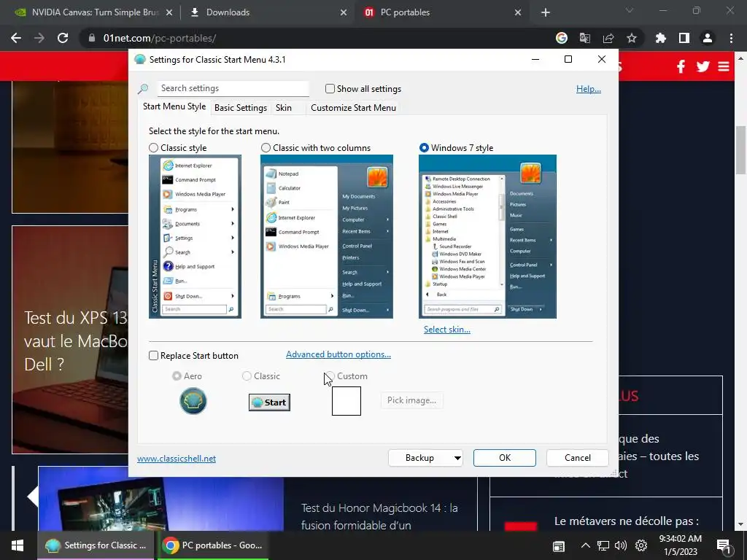Open the Skin tab

[284, 108]
